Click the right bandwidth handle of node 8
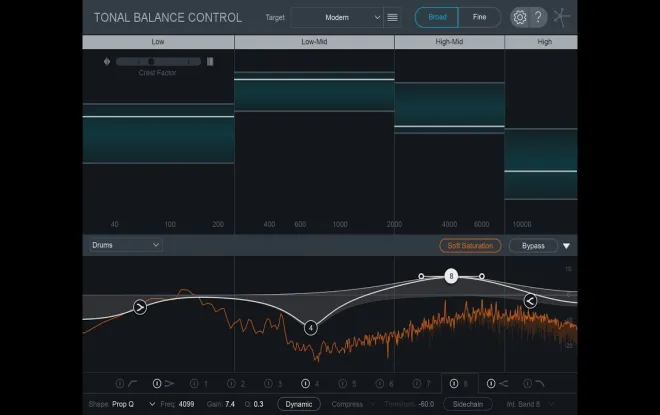Viewport: 660px width, 415px height. pos(482,276)
